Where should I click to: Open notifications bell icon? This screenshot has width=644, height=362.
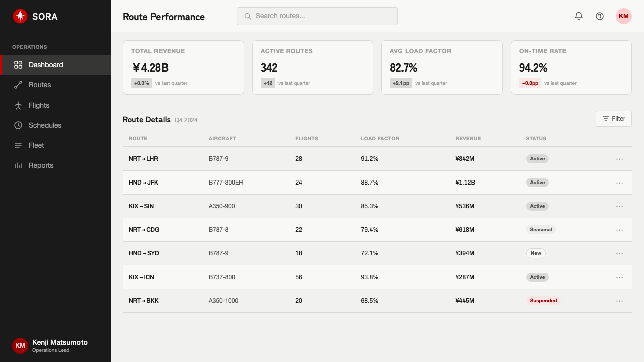(579, 16)
